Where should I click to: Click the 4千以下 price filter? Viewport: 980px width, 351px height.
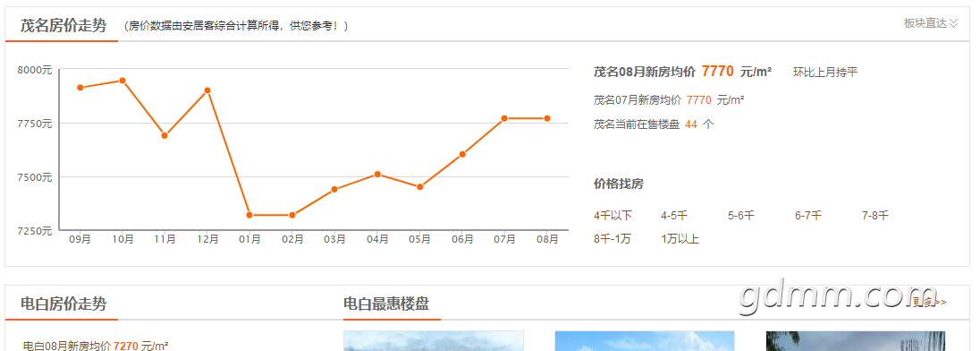click(x=613, y=216)
